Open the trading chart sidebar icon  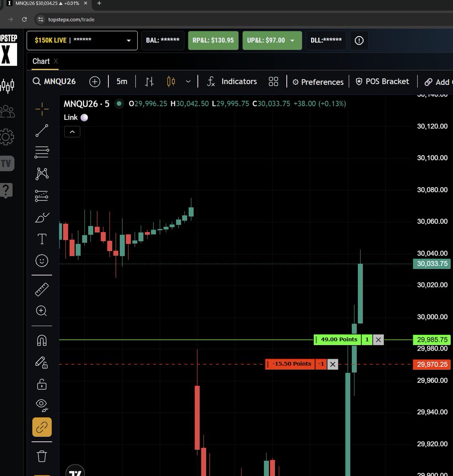point(7,85)
